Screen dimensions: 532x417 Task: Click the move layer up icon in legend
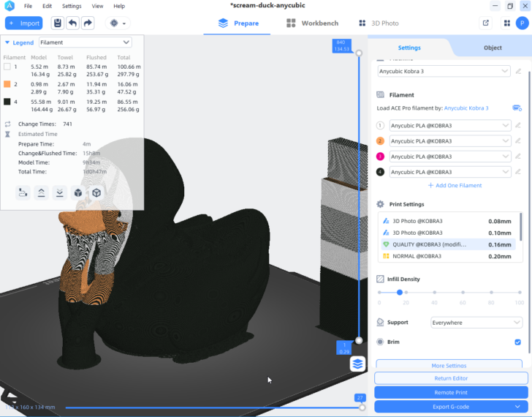[41, 192]
